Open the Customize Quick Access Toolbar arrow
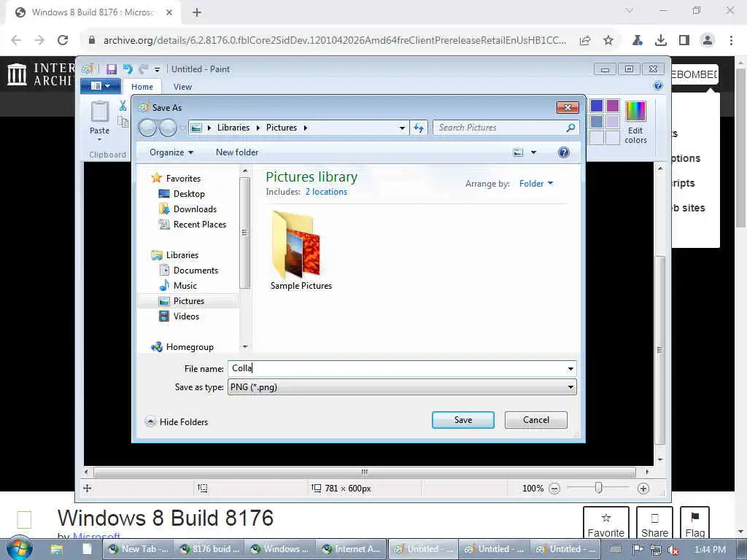 (157, 69)
